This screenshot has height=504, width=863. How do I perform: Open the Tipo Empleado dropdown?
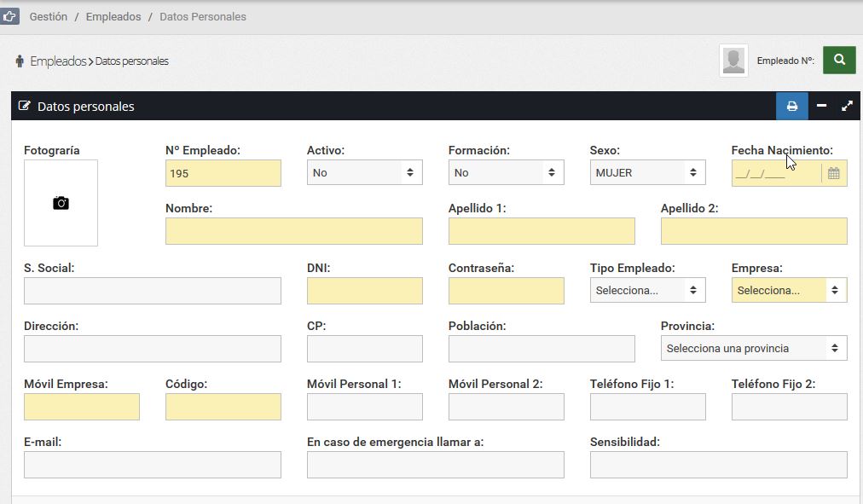[647, 291]
